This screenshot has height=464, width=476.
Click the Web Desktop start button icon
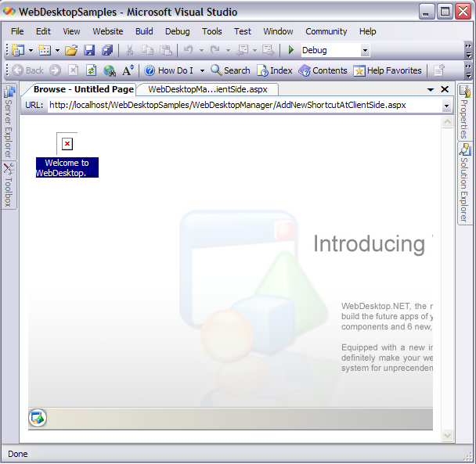click(x=38, y=419)
